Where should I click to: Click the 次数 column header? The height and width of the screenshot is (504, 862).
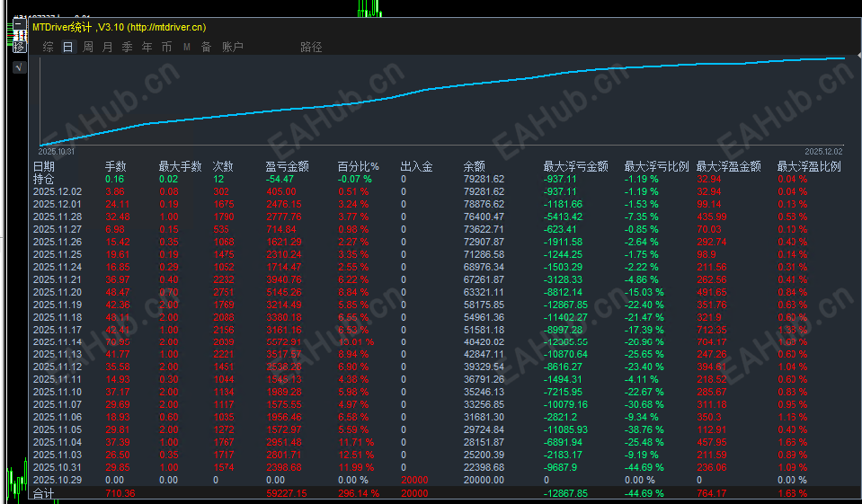pyautogui.click(x=223, y=166)
